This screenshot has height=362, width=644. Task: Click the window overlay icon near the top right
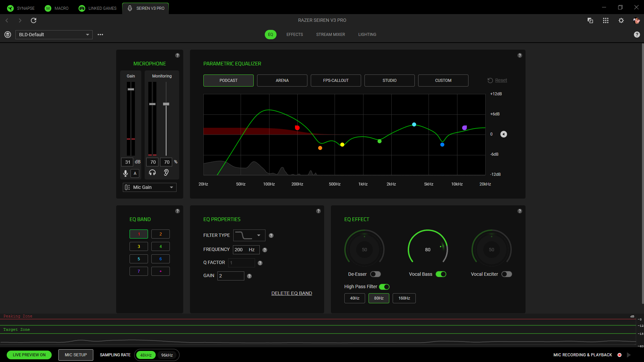(x=590, y=20)
